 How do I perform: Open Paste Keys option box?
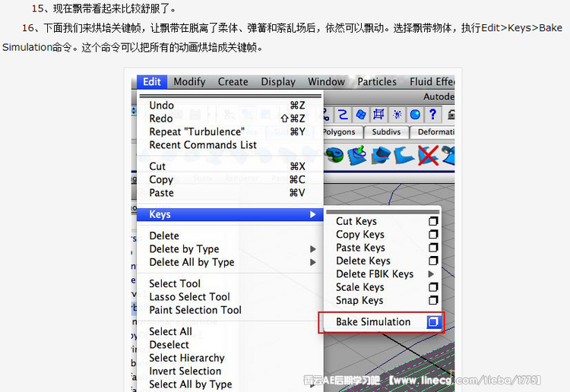click(433, 248)
